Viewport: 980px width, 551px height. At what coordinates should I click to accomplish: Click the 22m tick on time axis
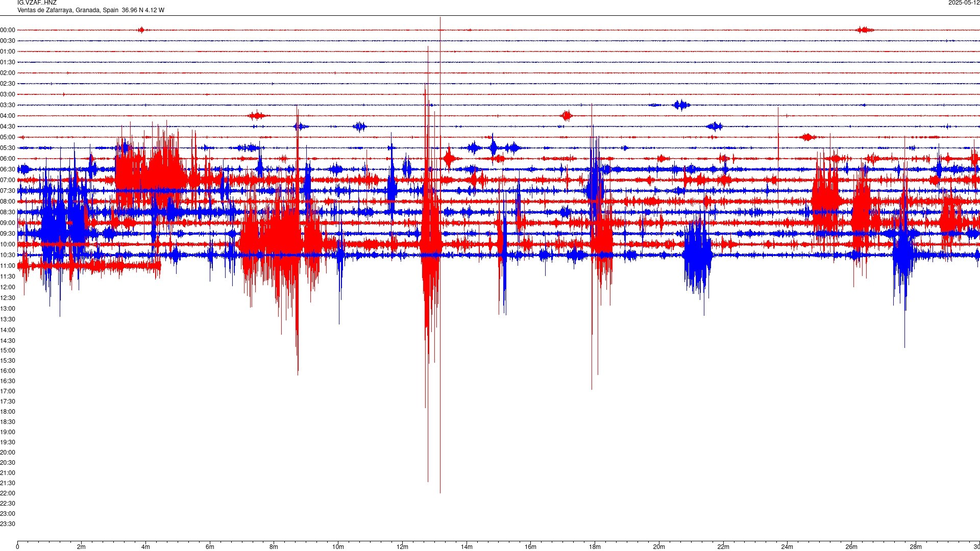coord(723,547)
